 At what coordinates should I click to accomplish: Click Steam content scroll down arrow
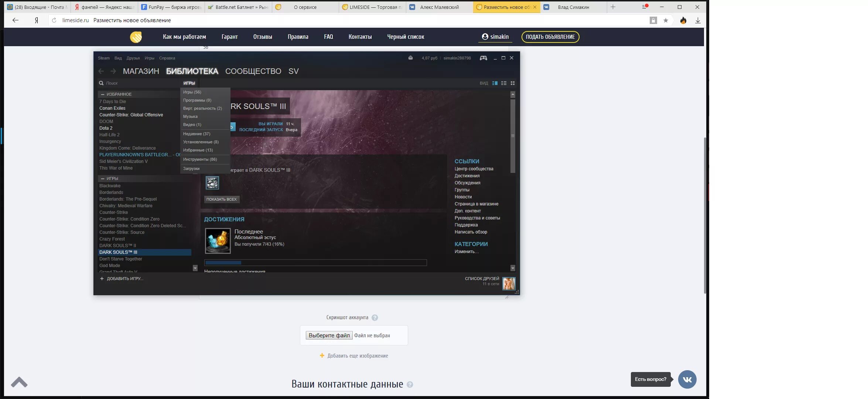point(513,268)
